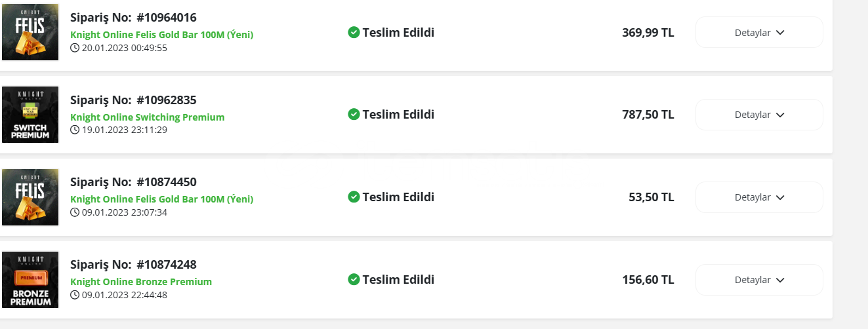Expand Detaylar for the 156,60 TL order
This screenshot has width=868, height=329.
coord(759,280)
